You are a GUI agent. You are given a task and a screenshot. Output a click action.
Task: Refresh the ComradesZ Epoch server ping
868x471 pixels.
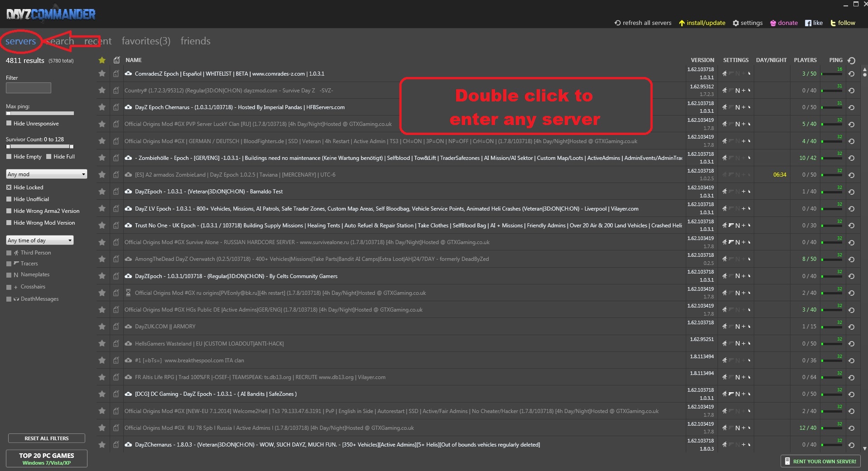point(852,74)
